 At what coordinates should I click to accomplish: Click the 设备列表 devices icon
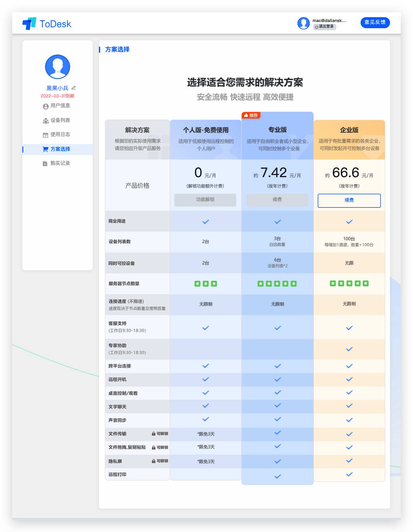click(x=46, y=121)
